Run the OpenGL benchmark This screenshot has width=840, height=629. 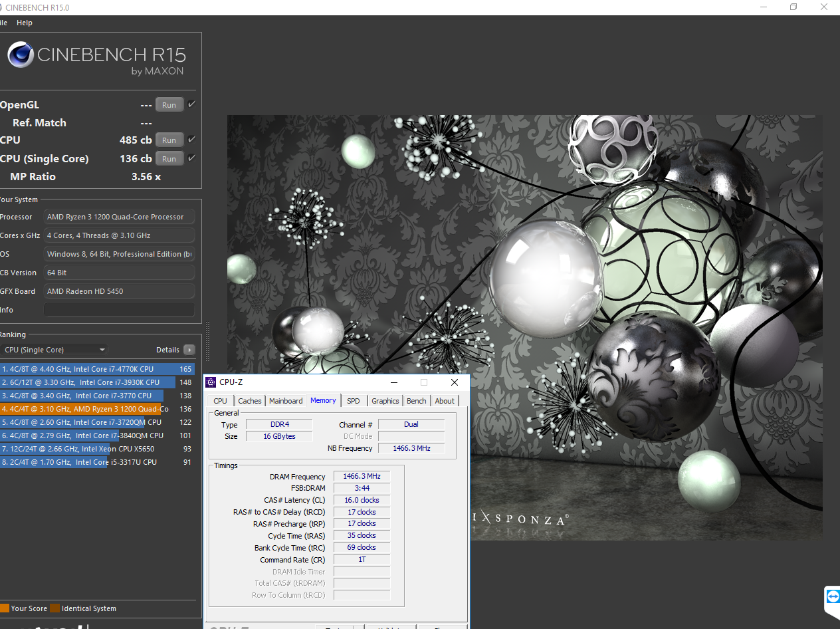(169, 105)
